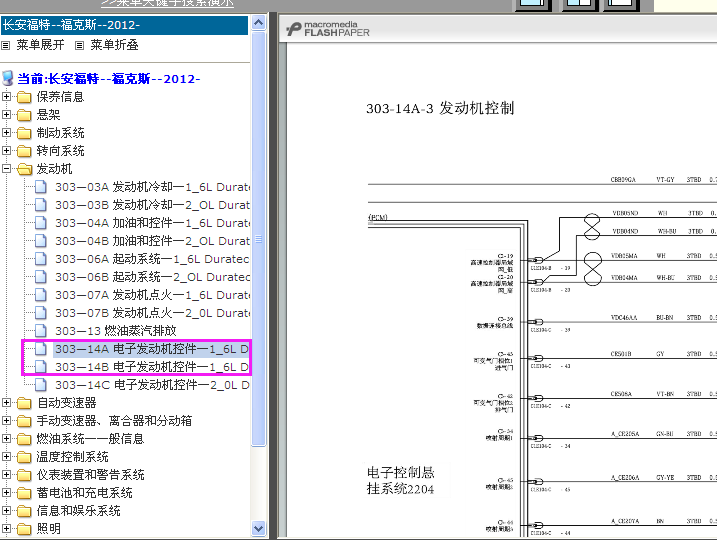Expand the 制动系统 folder node

coord(6,133)
